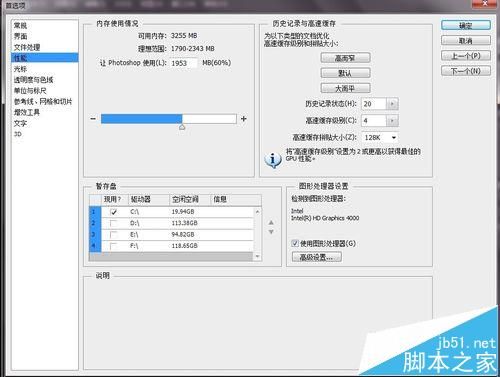500x377 pixels.
Task: Select the 性能 category
Action: [x=45, y=58]
